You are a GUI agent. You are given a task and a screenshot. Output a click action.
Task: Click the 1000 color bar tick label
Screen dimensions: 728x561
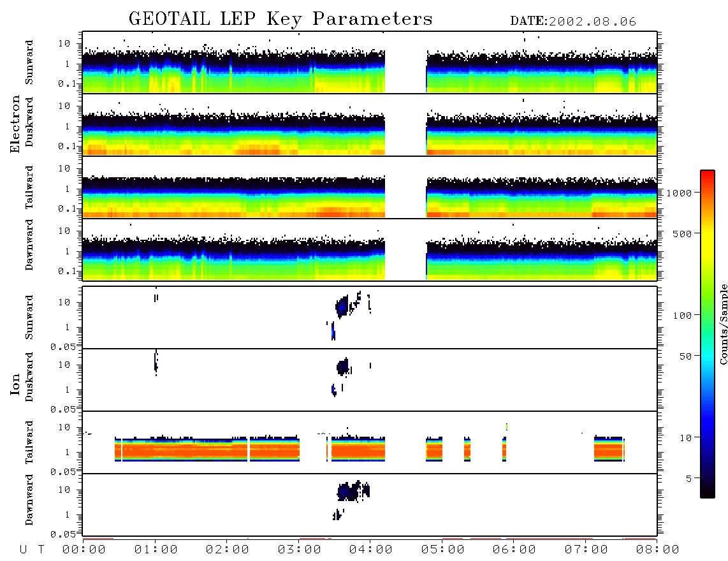tap(680, 193)
